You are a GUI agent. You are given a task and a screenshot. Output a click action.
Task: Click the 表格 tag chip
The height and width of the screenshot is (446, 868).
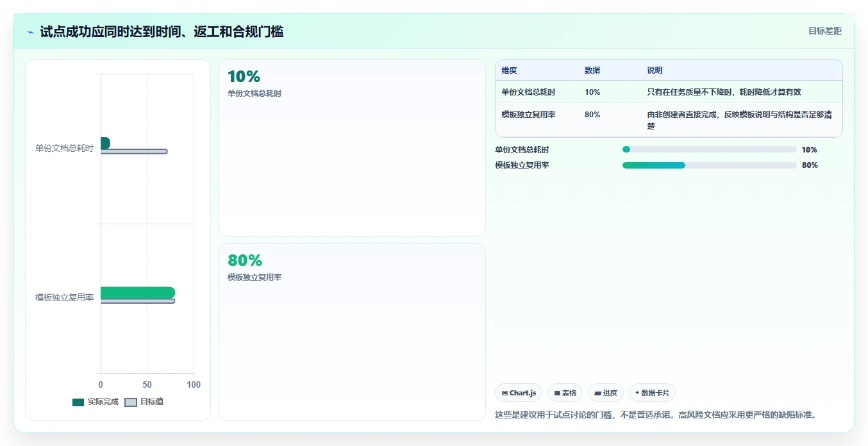565,393
